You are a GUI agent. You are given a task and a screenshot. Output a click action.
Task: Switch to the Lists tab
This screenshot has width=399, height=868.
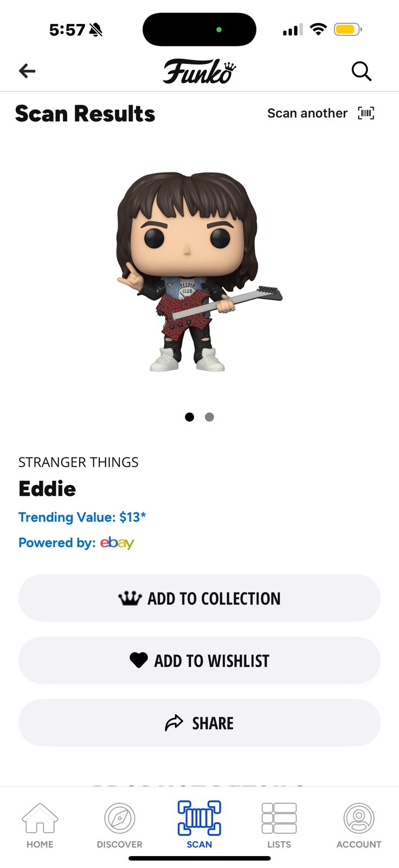tap(279, 826)
